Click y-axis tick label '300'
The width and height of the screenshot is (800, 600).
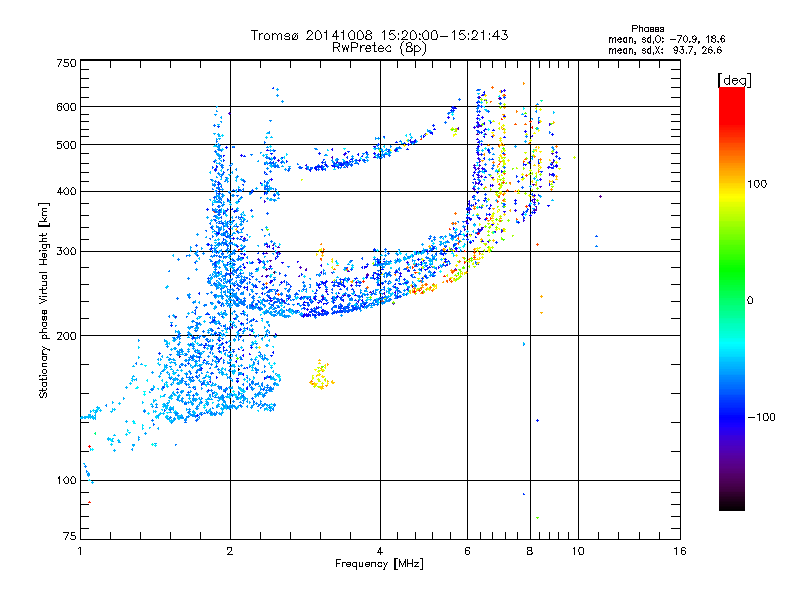pos(66,252)
